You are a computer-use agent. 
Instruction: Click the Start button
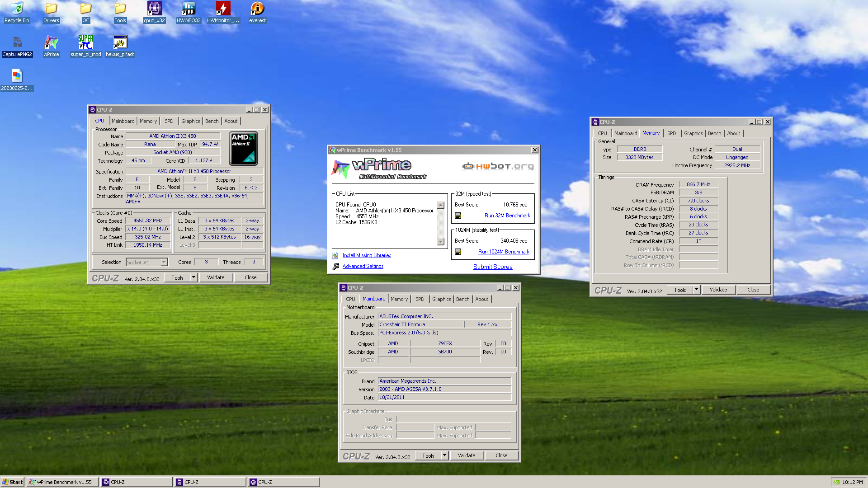click(x=13, y=482)
